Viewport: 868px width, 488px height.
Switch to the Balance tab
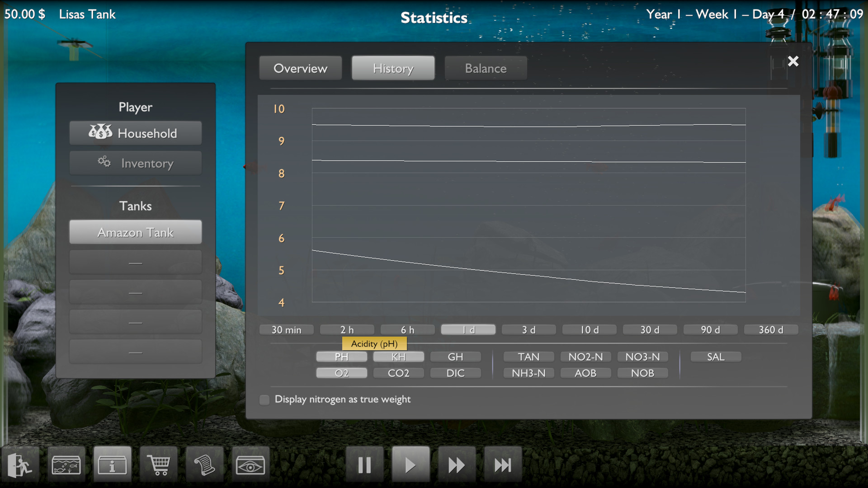coord(486,68)
